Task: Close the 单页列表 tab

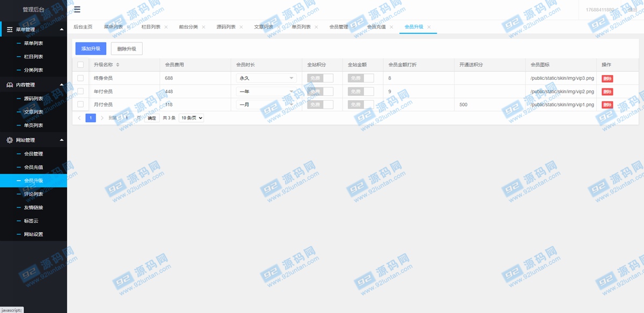Action: coord(316,27)
